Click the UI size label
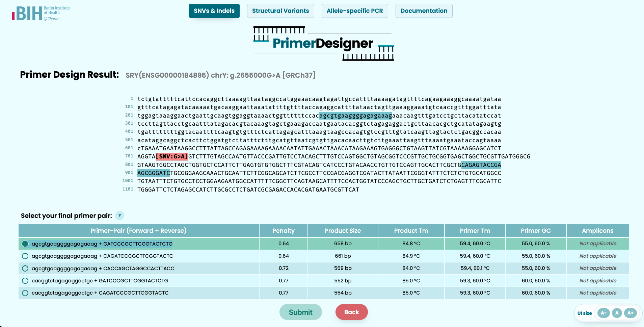The image size is (644, 327). click(585, 313)
